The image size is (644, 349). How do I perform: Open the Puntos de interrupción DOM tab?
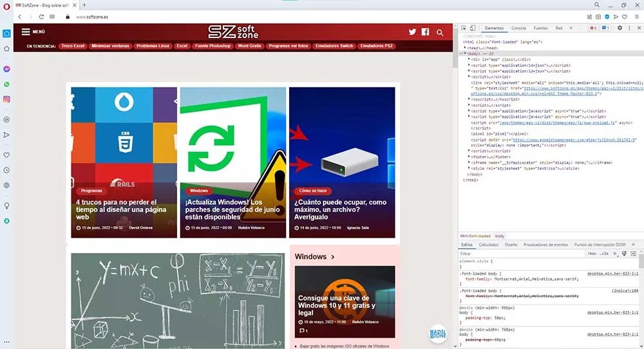coord(600,245)
